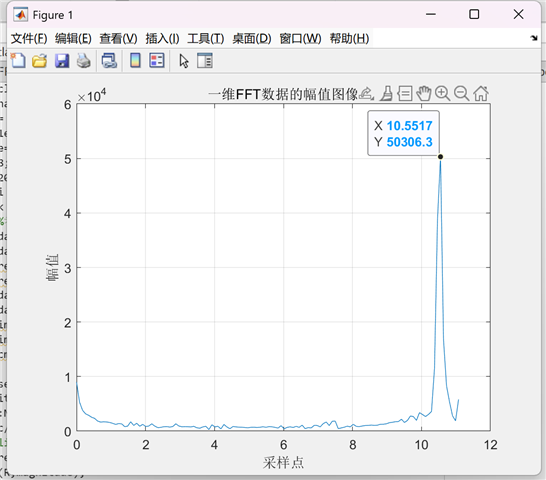Click the New Figure toolbar icon
Screen dimensions: 546x480
pyautogui.click(x=18, y=61)
